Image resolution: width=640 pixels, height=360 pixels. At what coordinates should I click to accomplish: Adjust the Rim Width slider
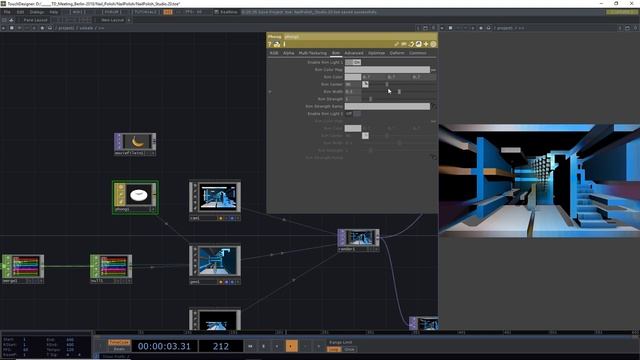399,92
